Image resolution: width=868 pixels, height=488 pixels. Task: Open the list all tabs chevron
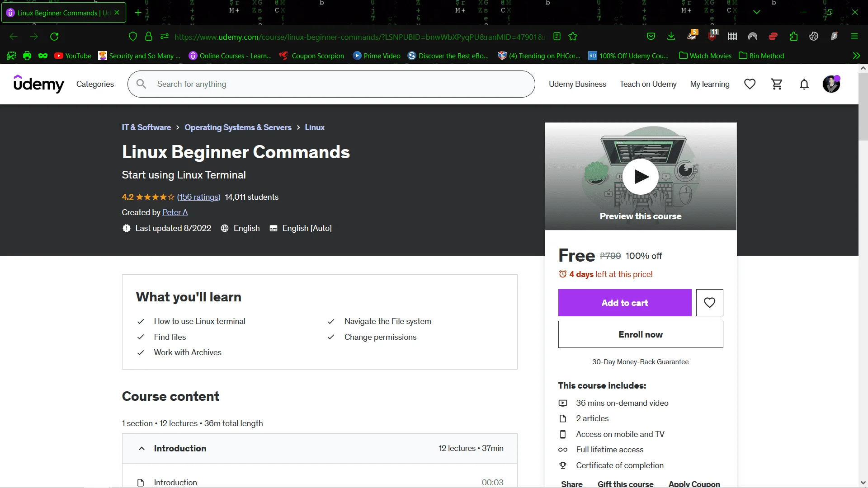(757, 12)
